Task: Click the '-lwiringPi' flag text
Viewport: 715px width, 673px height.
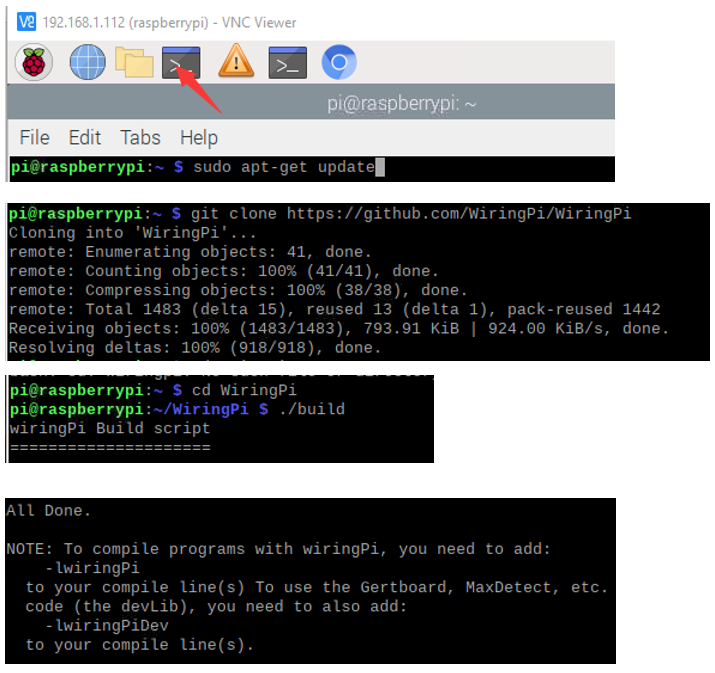Action: 92,568
